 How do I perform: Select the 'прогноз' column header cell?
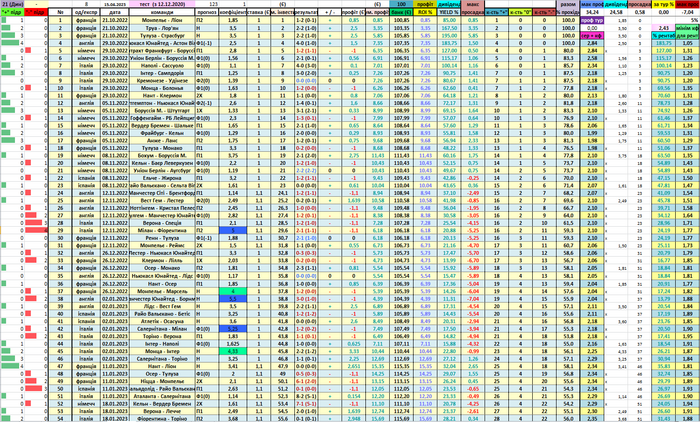(207, 13)
